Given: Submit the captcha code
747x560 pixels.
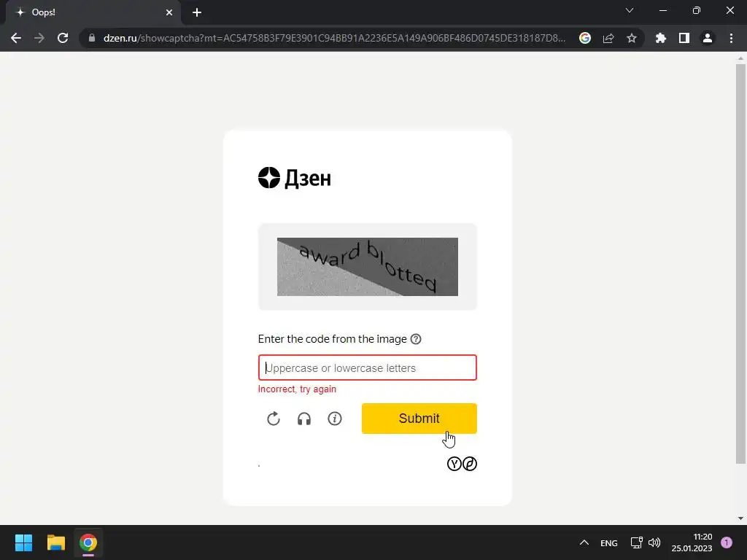Looking at the screenshot, I should click(x=419, y=419).
